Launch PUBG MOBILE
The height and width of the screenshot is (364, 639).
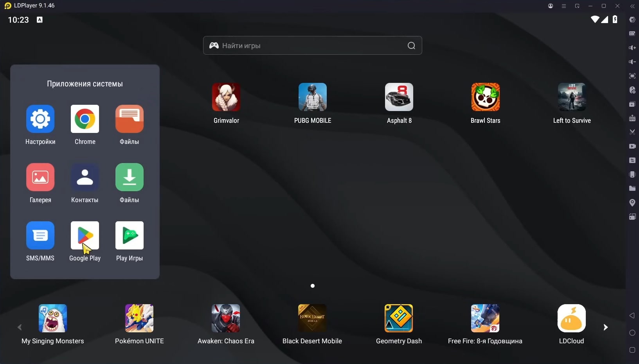pyautogui.click(x=313, y=97)
